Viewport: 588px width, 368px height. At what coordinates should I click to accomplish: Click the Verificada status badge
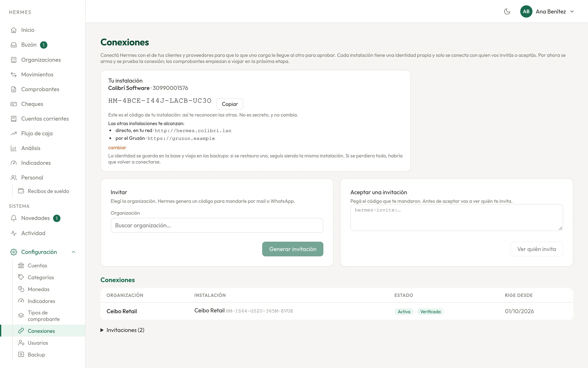(x=430, y=312)
